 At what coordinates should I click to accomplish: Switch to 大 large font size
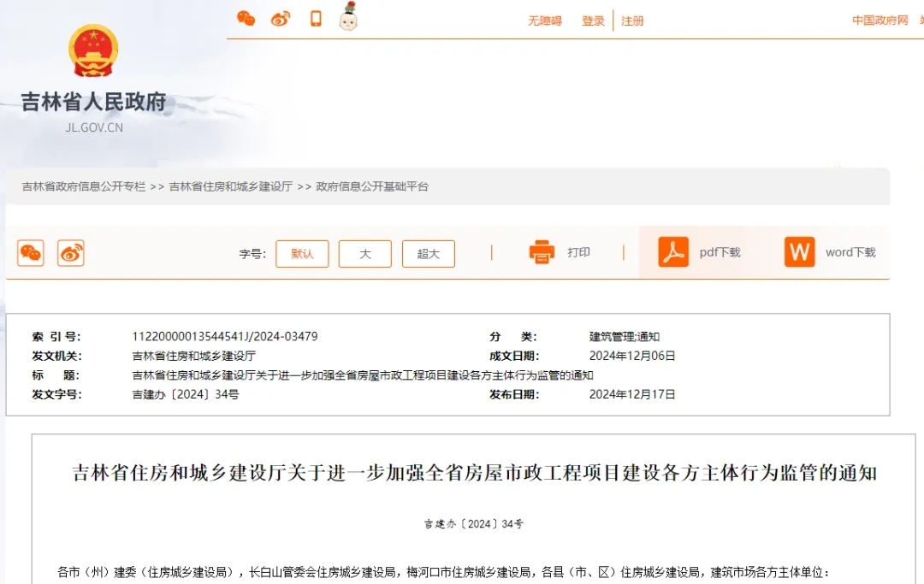coord(364,253)
